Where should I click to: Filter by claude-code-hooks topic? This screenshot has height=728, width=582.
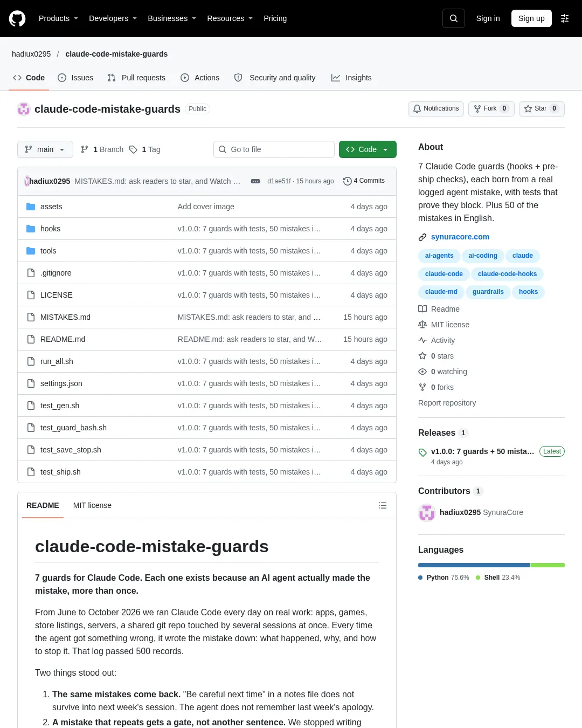coord(507,274)
